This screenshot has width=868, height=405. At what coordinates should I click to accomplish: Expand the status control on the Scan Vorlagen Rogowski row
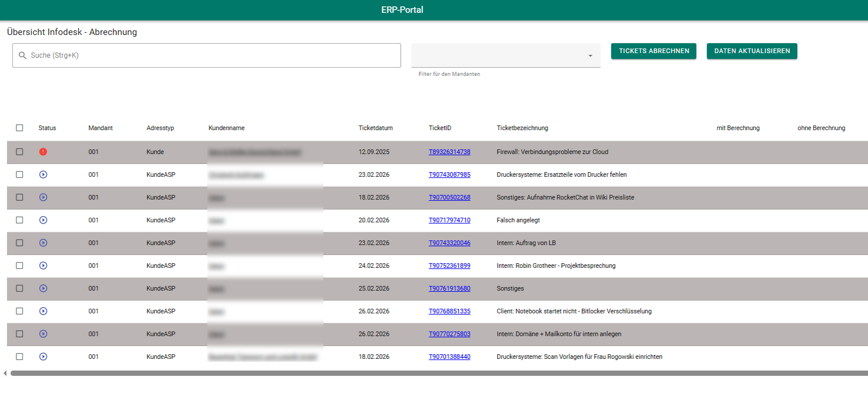[43, 357]
